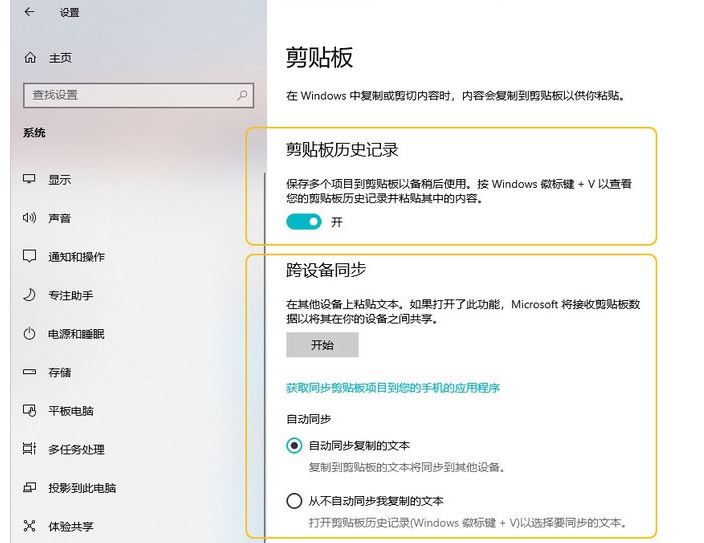Turn off 剪贴板历史记录 toggle
Screen dimensions: 704x543
[x=304, y=221]
